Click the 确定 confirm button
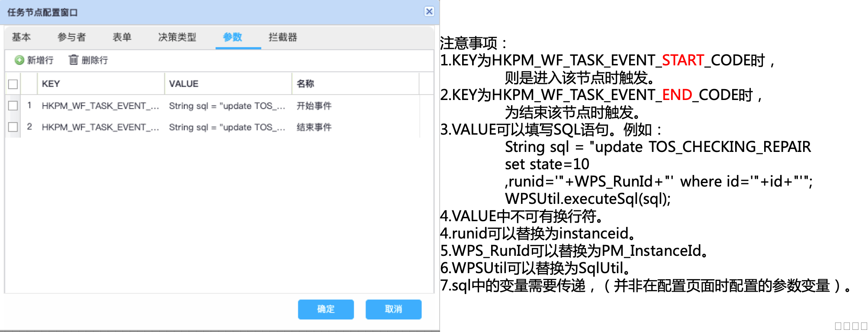The height and width of the screenshot is (332, 868). point(326,309)
